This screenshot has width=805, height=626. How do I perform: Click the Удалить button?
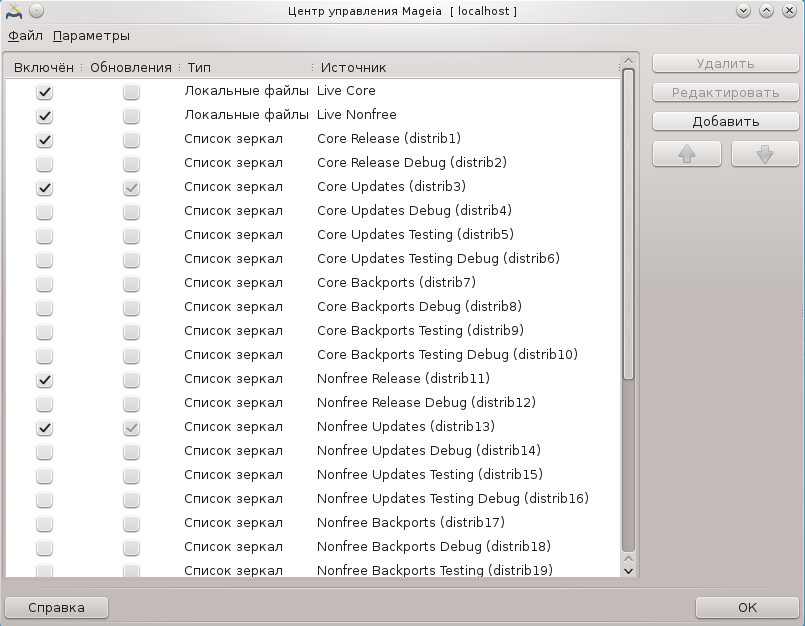(725, 64)
